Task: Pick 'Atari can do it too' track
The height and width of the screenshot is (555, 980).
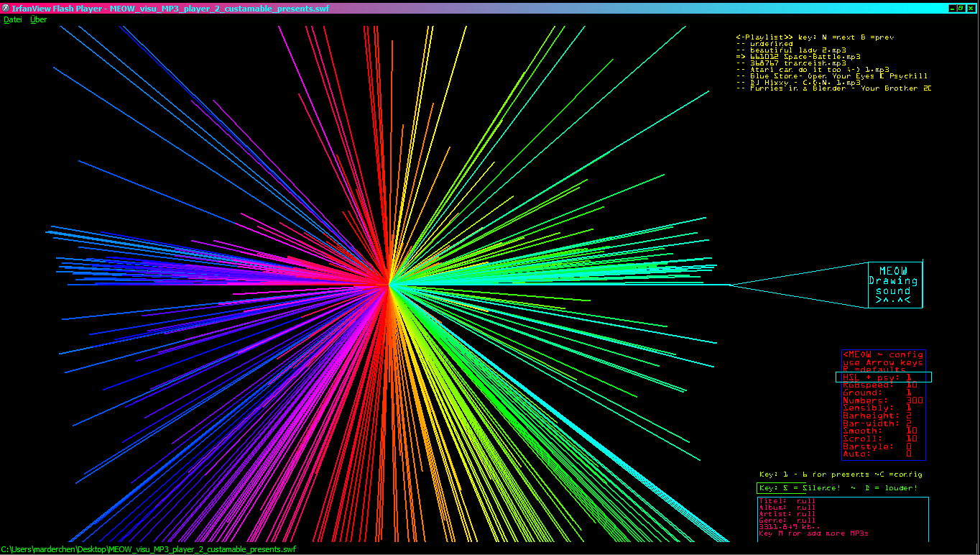Action: tap(813, 70)
